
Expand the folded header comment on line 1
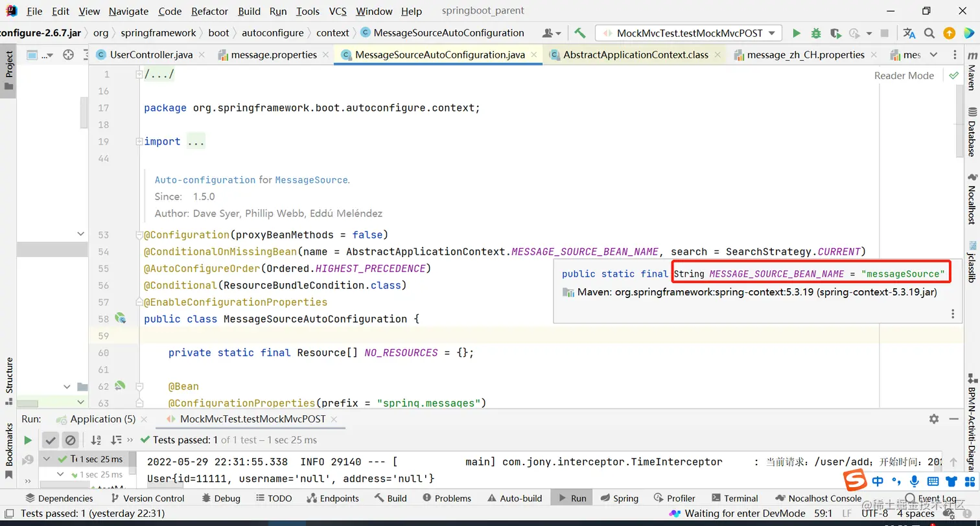point(139,74)
